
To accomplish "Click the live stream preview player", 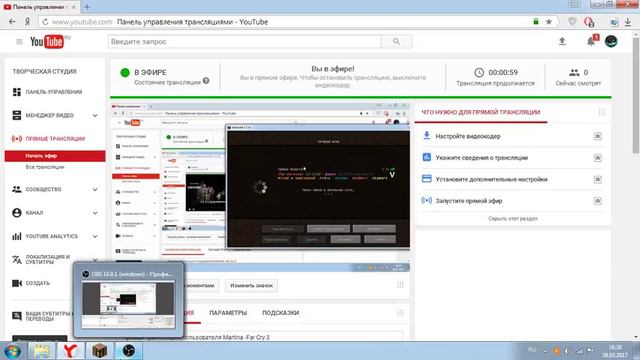I will (260, 187).
